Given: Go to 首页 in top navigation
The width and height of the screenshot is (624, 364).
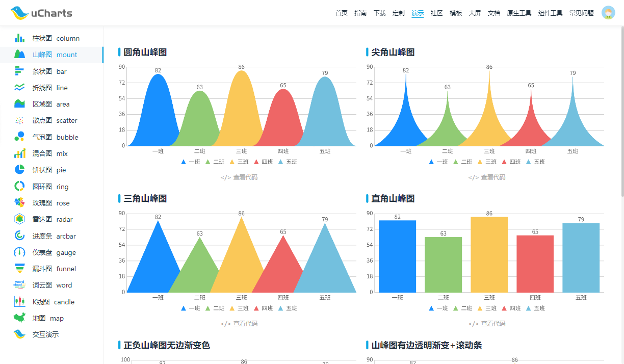Looking at the screenshot, I should (341, 13).
